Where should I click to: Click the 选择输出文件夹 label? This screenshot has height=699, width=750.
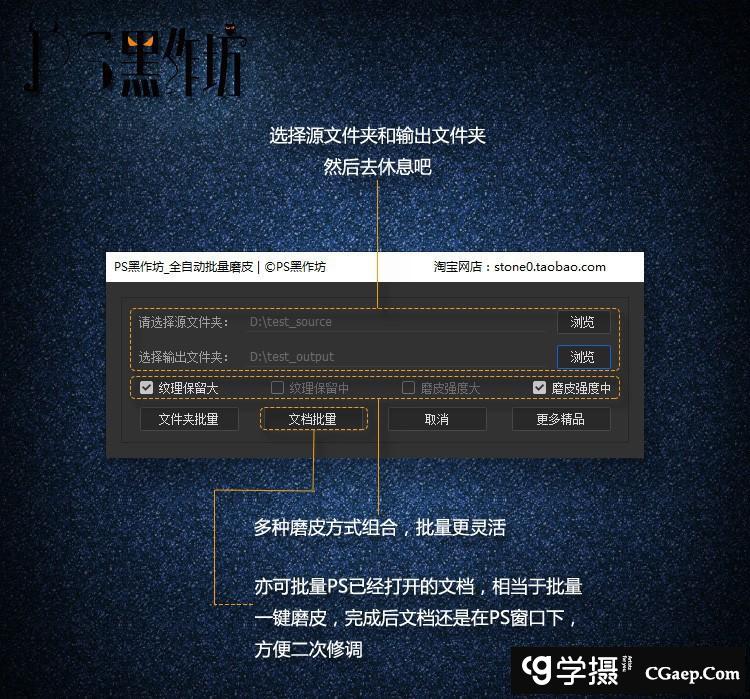(x=183, y=357)
